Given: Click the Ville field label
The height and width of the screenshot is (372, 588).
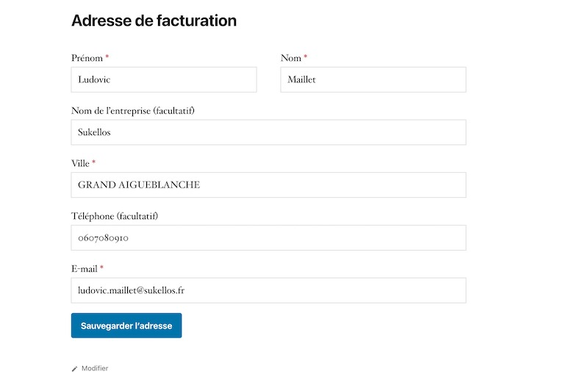Looking at the screenshot, I should coord(80,163).
